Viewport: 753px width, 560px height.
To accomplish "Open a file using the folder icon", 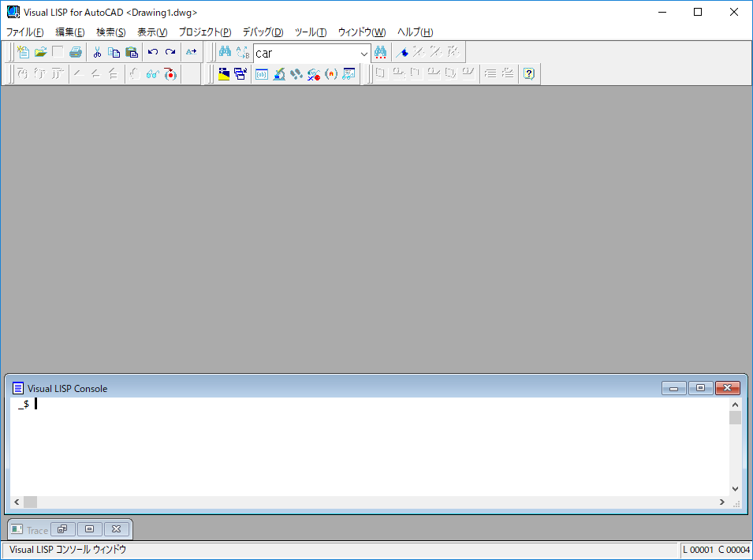I will [x=40, y=52].
